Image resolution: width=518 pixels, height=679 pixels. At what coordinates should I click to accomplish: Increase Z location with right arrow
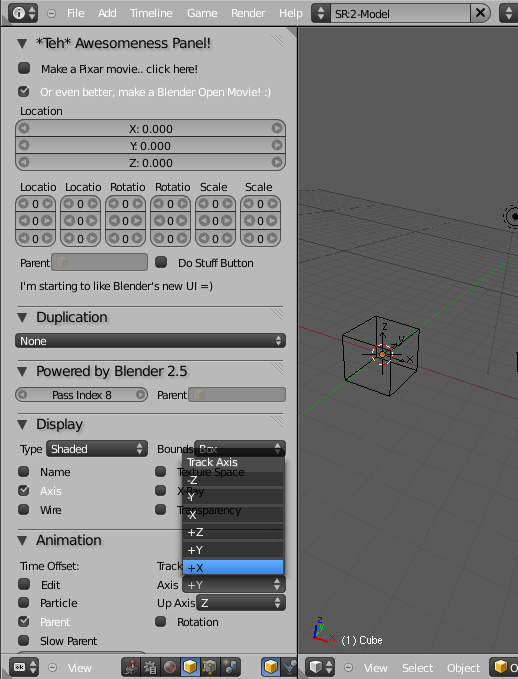(277, 162)
